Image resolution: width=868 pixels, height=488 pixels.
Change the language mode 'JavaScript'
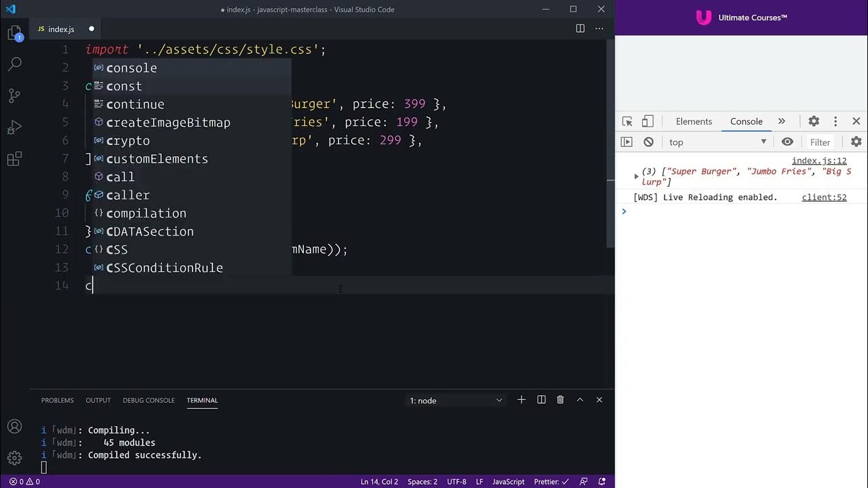(x=508, y=482)
